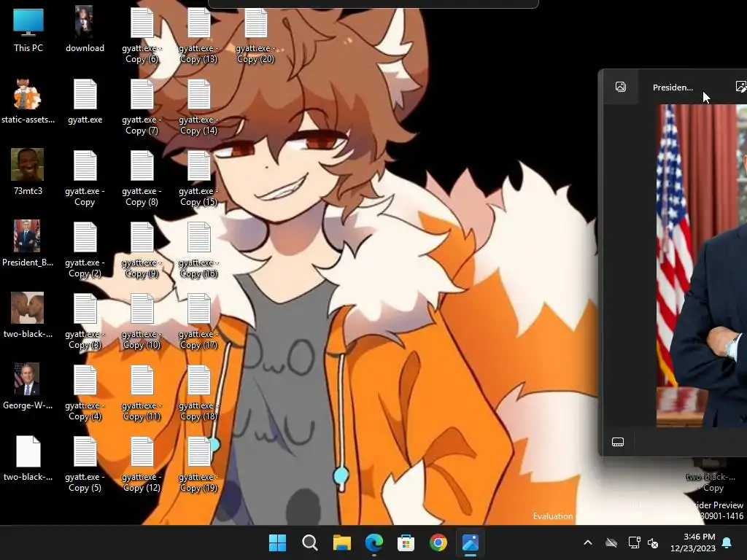This screenshot has width=747, height=560.
Task: Select gyatt.exe - Copy (16) file
Action: [198, 250]
